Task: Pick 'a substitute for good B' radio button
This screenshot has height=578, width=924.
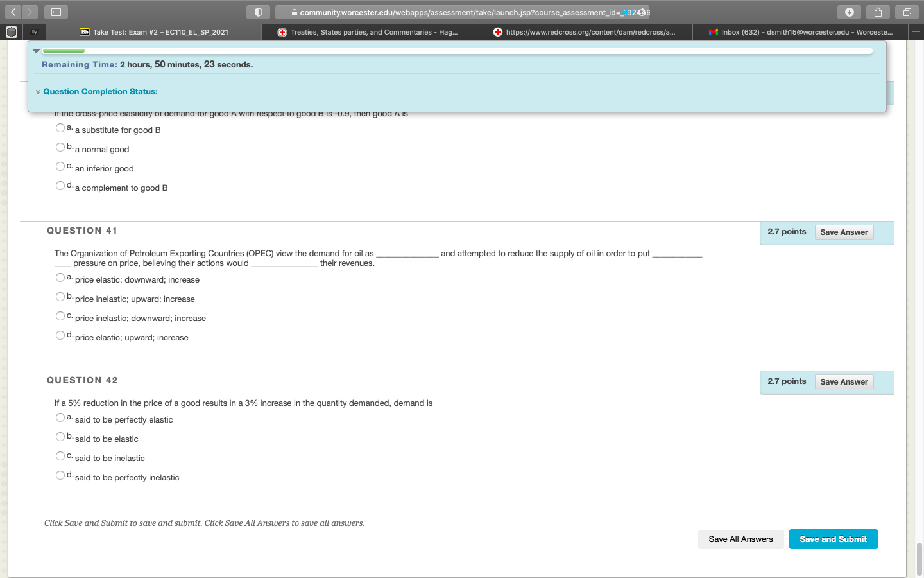Action: point(60,128)
